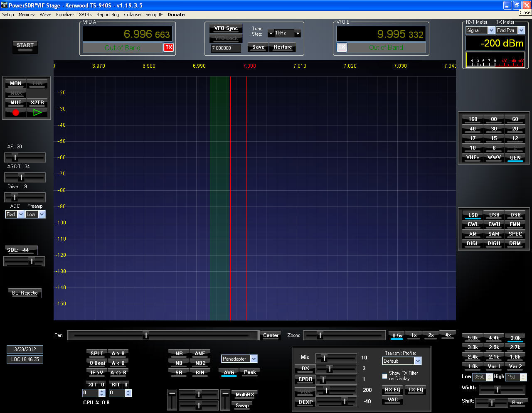Click the VFO A frequency display
This screenshot has height=413, width=532.
click(127, 34)
